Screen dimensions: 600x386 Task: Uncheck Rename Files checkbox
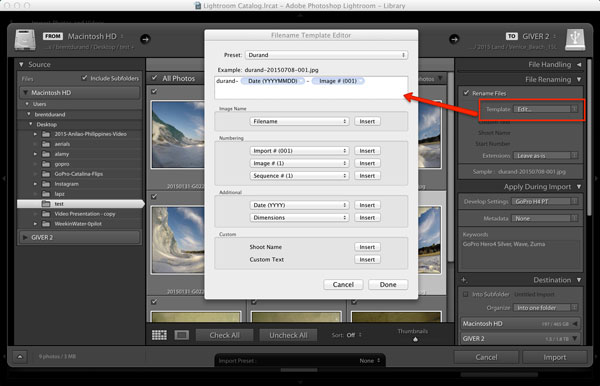(x=466, y=93)
